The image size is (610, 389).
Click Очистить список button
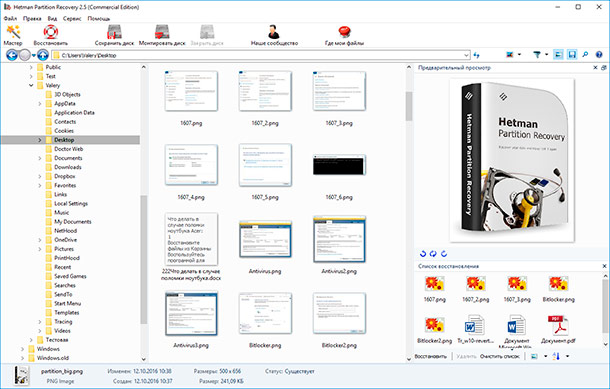pos(500,356)
